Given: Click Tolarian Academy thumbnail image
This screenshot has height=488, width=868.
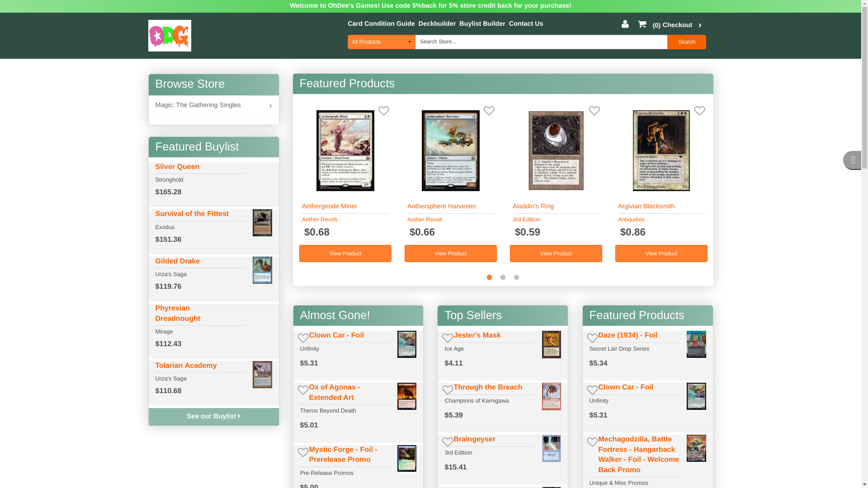Looking at the screenshot, I should (x=262, y=375).
